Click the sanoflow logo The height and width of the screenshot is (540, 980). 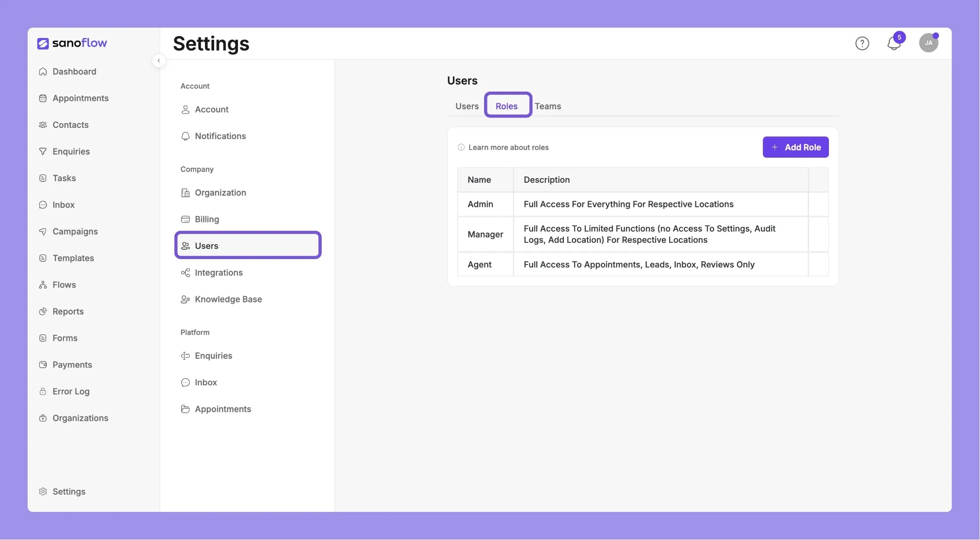[72, 43]
